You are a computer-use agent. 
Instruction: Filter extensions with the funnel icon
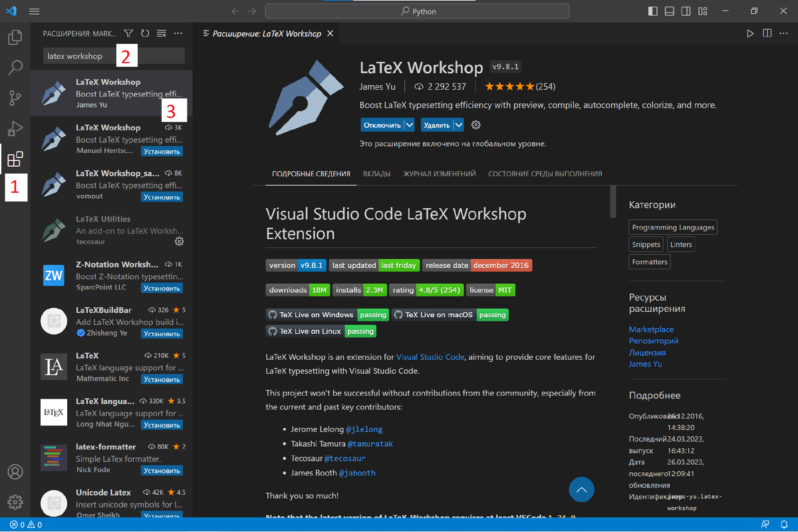tap(129, 33)
